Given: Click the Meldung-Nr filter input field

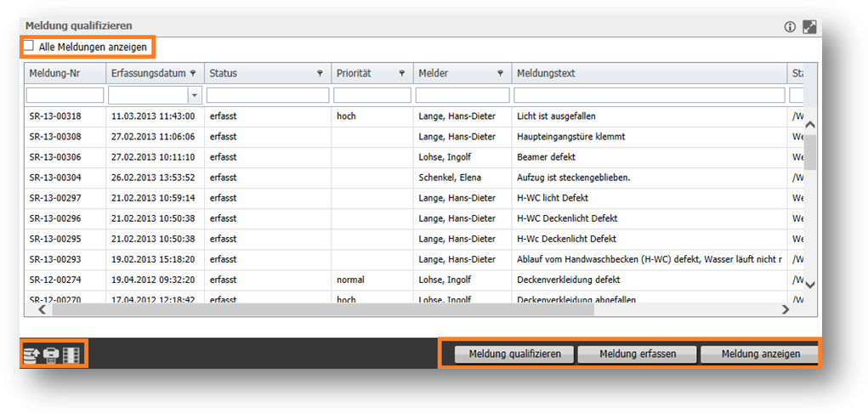Looking at the screenshot, I should (x=65, y=95).
